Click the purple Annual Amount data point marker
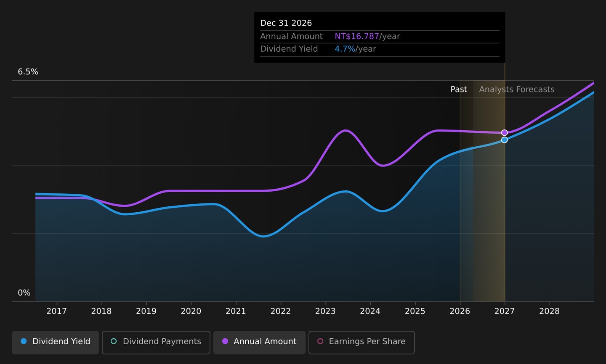This screenshot has width=606, height=364. click(x=505, y=133)
